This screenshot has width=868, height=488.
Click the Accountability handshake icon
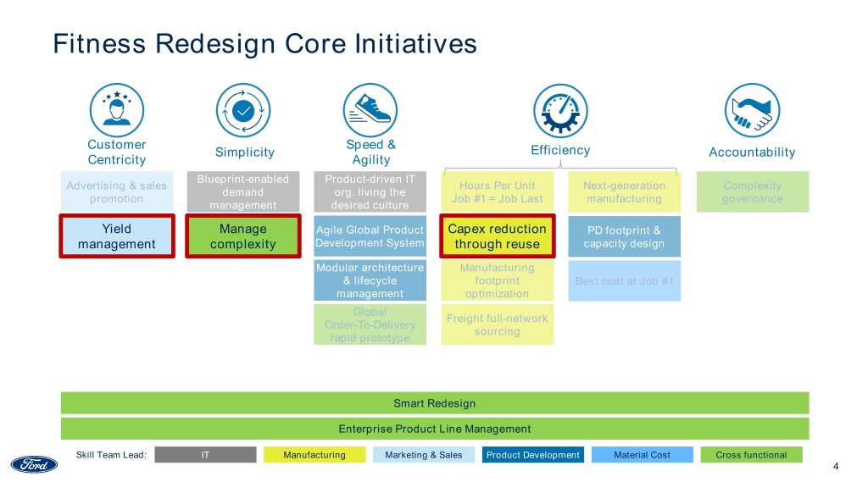click(x=752, y=111)
